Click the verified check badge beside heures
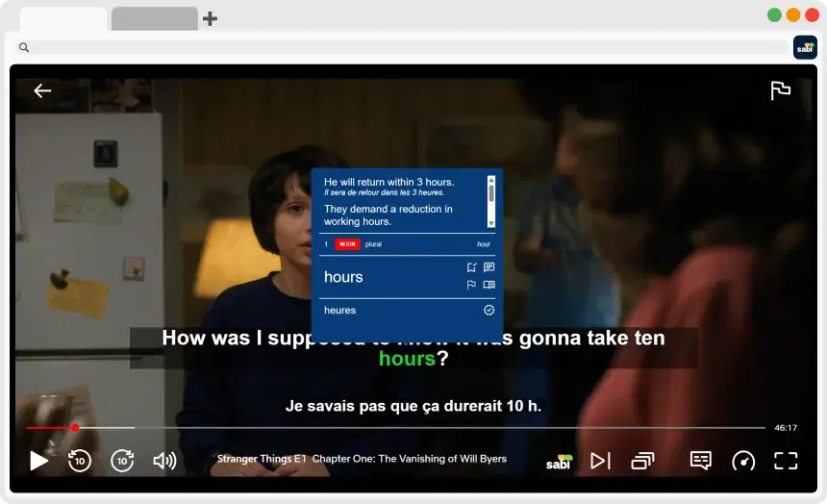 (x=489, y=310)
